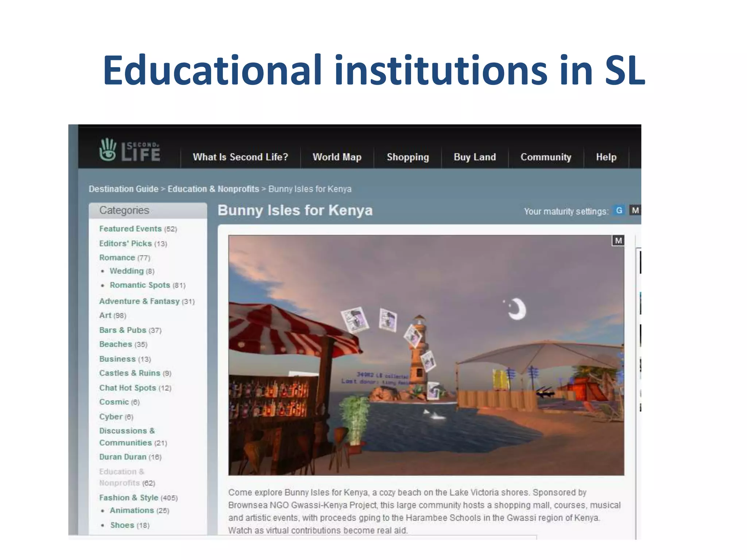Click the Your maturity settings label
The image size is (747, 560).
(x=566, y=211)
